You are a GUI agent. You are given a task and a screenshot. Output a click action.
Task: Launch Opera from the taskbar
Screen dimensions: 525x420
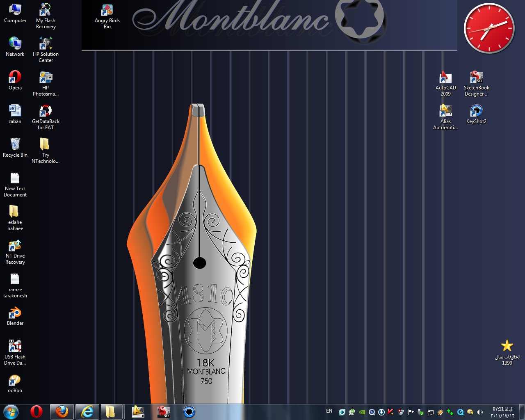pyautogui.click(x=37, y=411)
